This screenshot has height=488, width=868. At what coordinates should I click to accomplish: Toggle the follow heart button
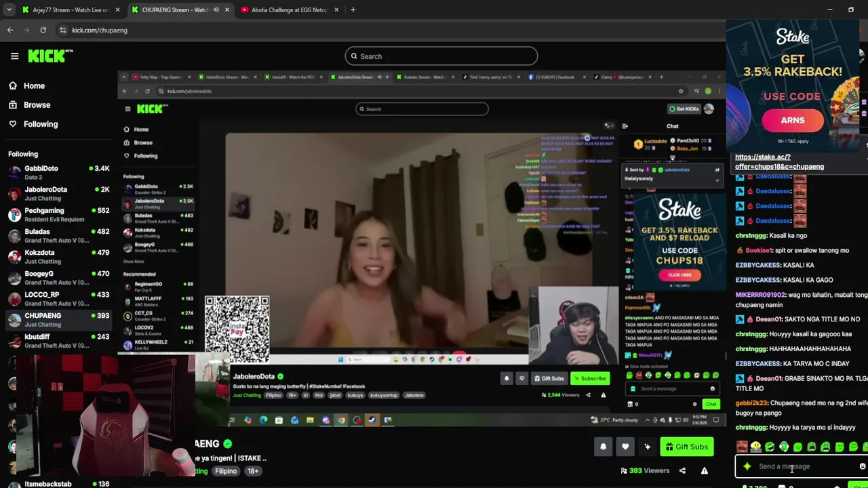[625, 447]
